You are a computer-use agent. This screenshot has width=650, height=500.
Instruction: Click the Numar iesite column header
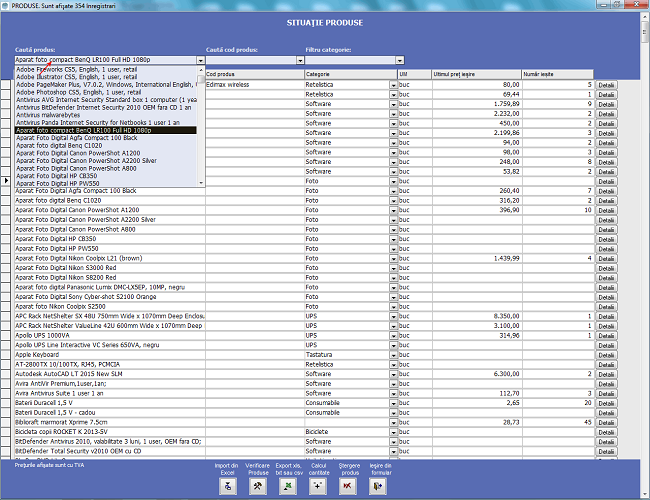coord(558,74)
